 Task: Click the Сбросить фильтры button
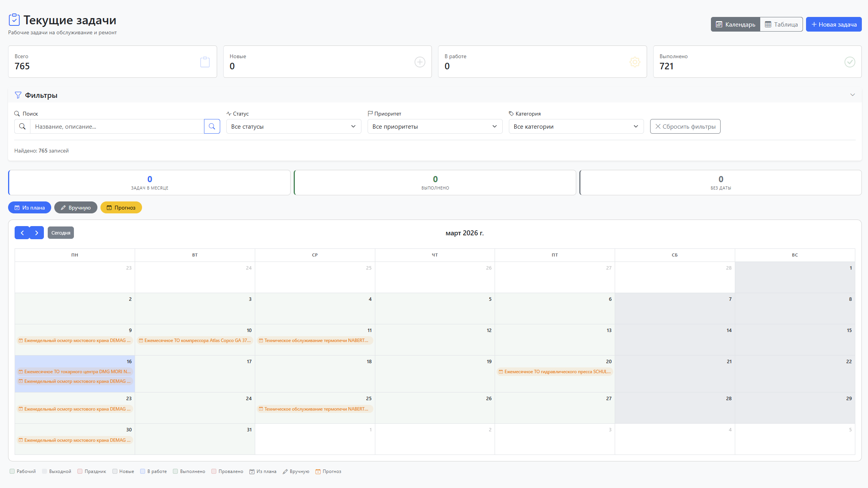pyautogui.click(x=685, y=126)
